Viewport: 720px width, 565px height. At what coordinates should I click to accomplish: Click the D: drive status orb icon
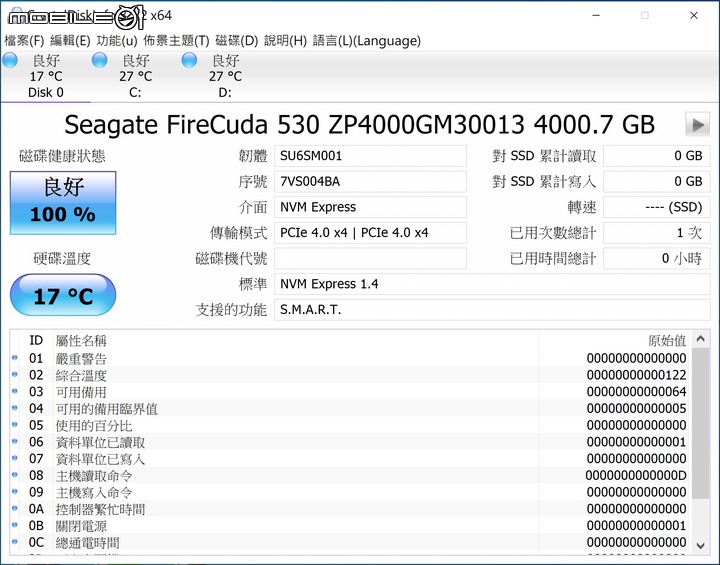click(x=189, y=60)
